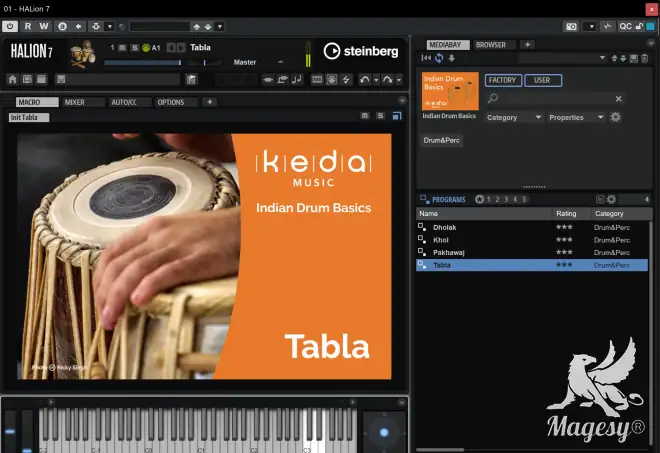
Task: Click the green MIDI channel A1 icon
Action: point(146,48)
